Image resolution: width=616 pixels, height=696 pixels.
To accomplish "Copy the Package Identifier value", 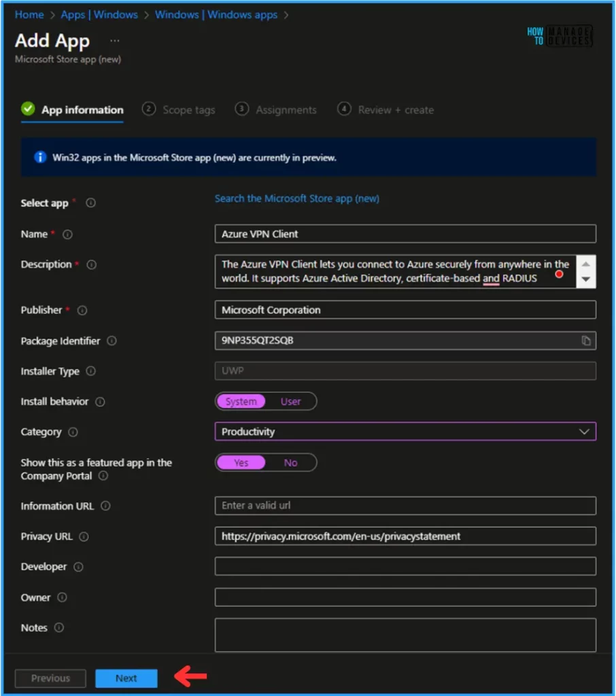I will coord(586,341).
